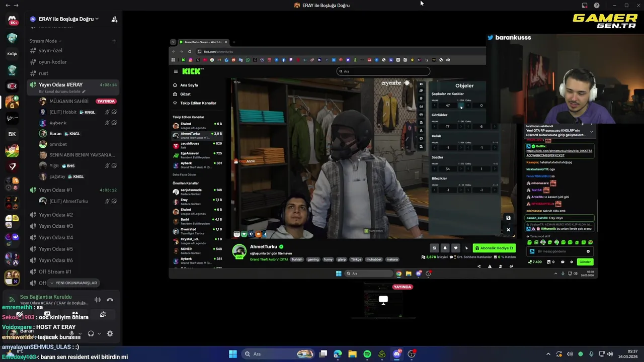Select user omrxbet in voice list
Viewport: 644px width, 362px height.
pyautogui.click(x=78, y=144)
